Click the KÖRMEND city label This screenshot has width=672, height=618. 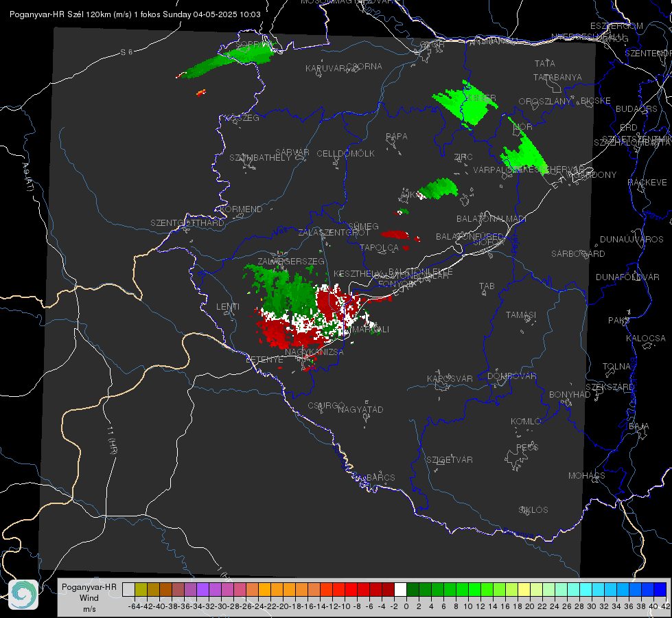240,209
